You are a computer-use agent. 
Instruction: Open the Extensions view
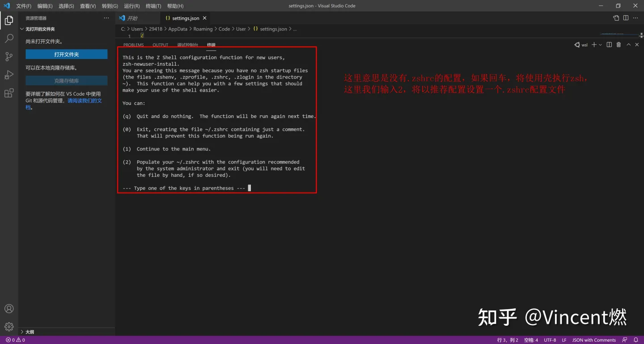click(x=9, y=93)
